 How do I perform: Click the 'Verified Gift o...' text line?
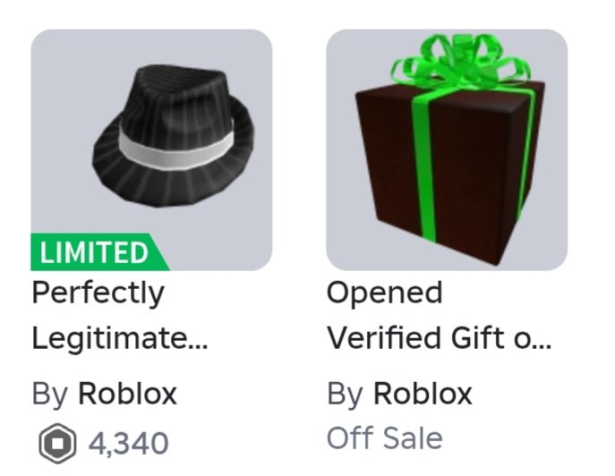(x=439, y=338)
